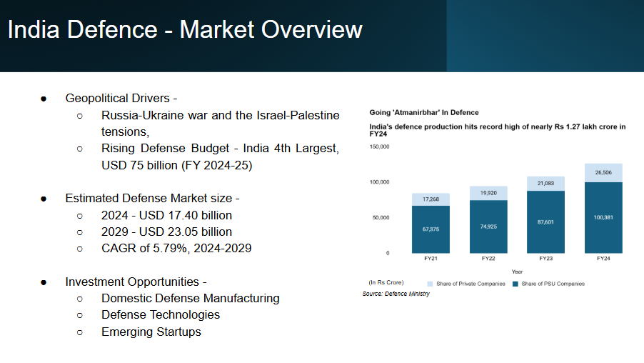Click the chart title 'Going Atmanirbhar In Defence'
This screenshot has height=363, width=644.
(424, 113)
